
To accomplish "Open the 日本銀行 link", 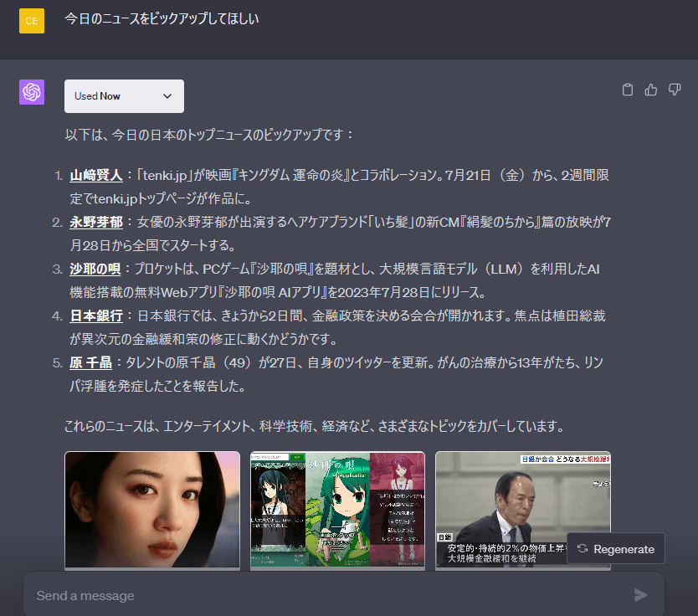I will [x=96, y=316].
